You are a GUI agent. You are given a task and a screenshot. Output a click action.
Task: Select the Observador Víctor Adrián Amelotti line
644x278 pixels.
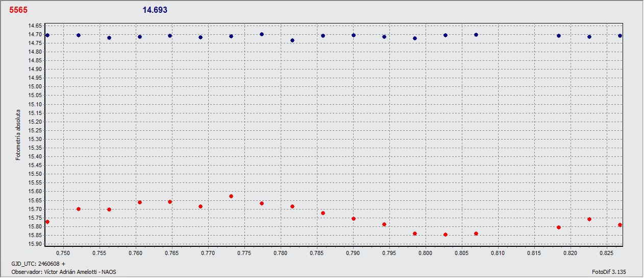click(x=64, y=272)
